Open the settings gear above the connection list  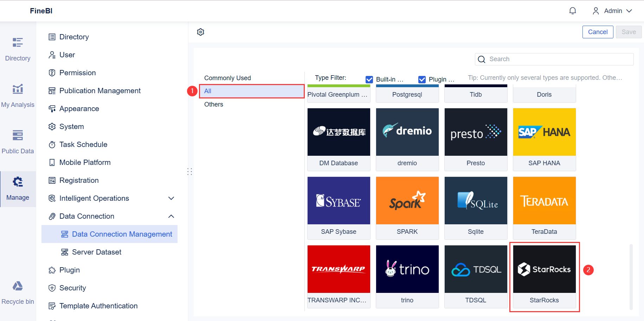pos(200,32)
